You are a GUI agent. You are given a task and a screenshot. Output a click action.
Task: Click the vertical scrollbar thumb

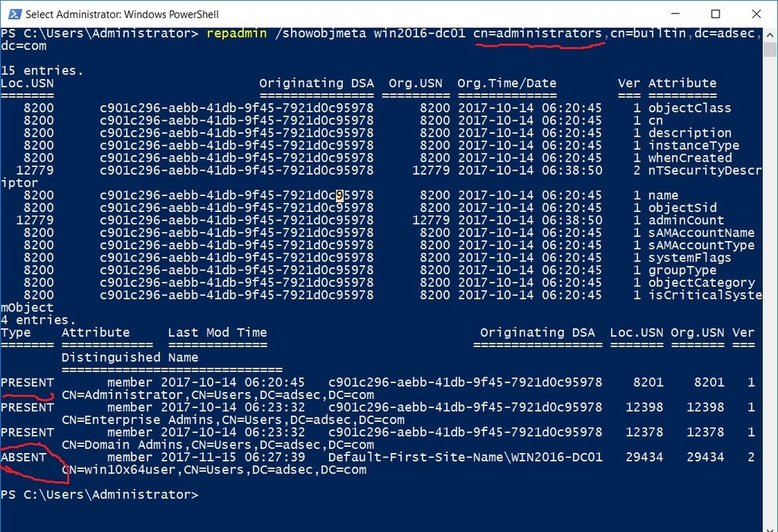(x=770, y=49)
